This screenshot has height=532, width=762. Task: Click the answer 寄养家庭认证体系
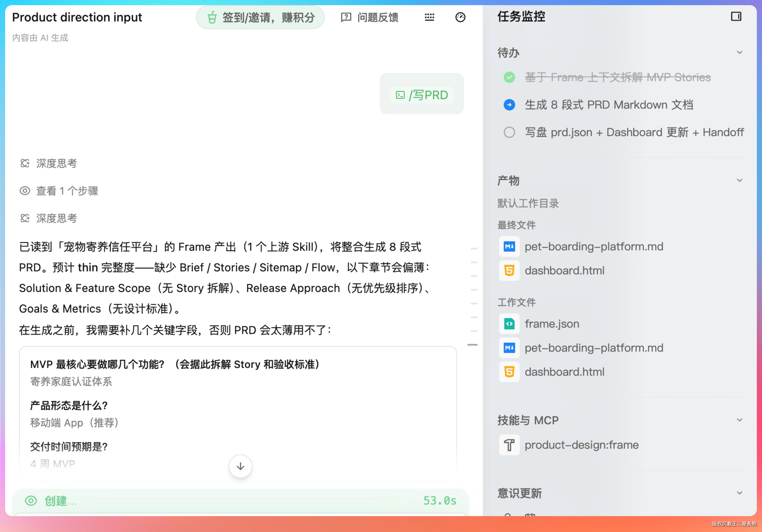click(71, 382)
